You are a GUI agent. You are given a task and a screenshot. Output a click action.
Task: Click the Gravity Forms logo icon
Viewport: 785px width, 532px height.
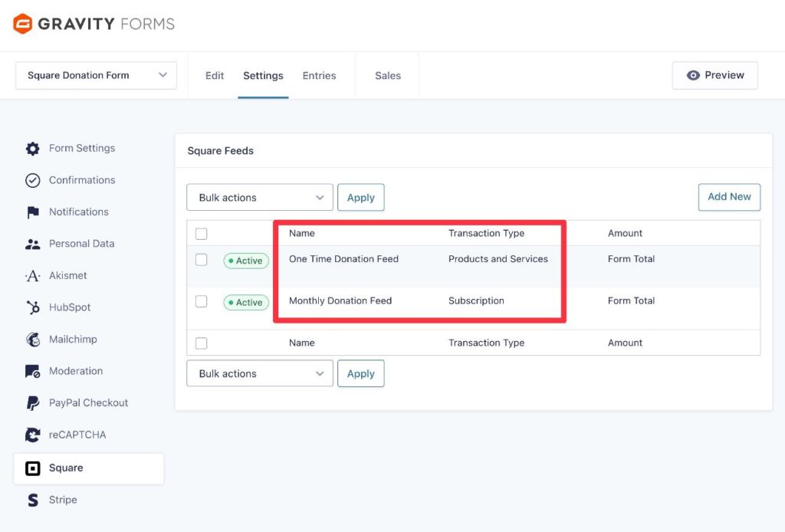click(22, 24)
